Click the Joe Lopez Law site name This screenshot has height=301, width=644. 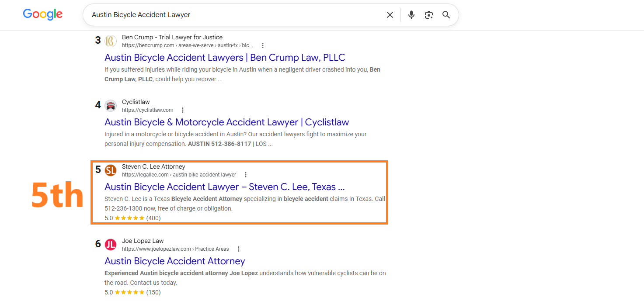click(143, 241)
